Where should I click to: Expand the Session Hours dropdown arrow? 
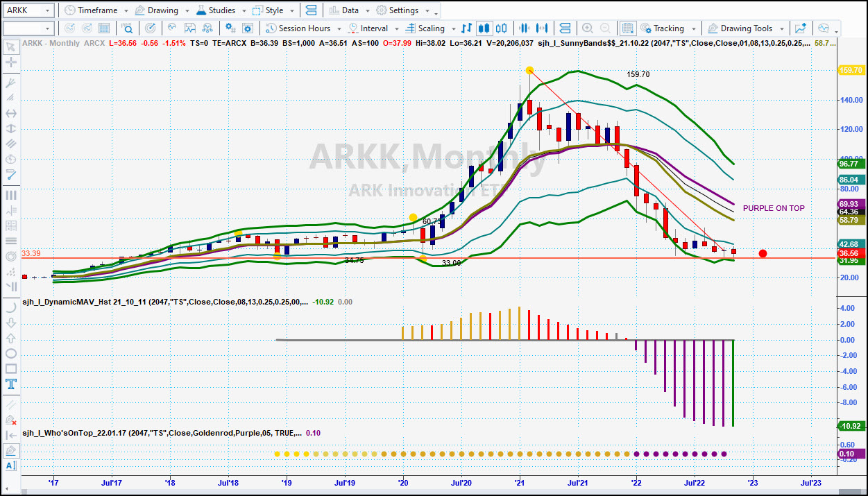tap(338, 29)
